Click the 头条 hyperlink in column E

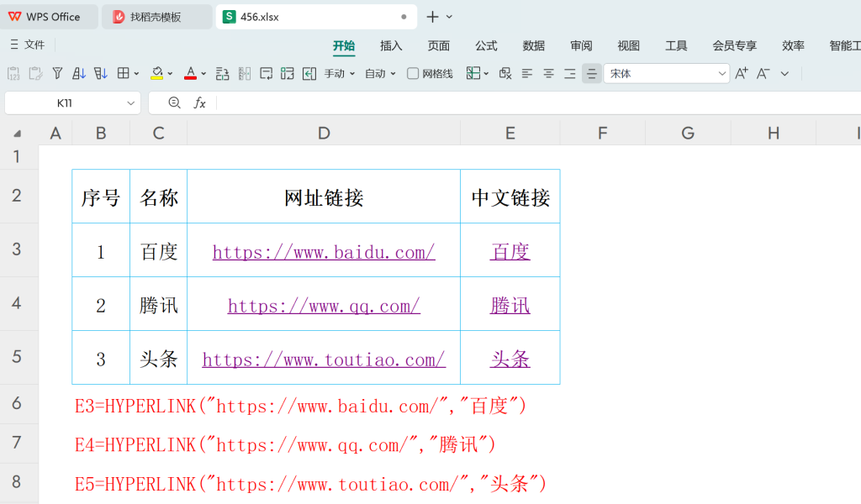coord(510,360)
